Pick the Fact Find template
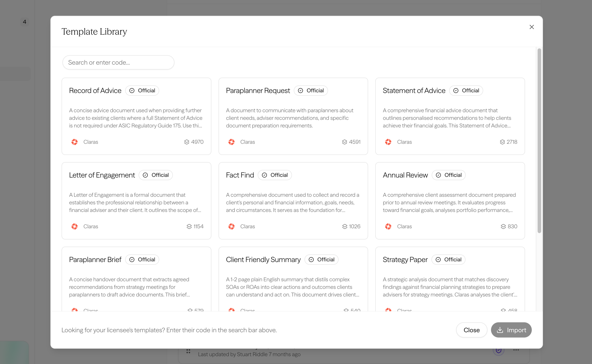 tap(293, 201)
